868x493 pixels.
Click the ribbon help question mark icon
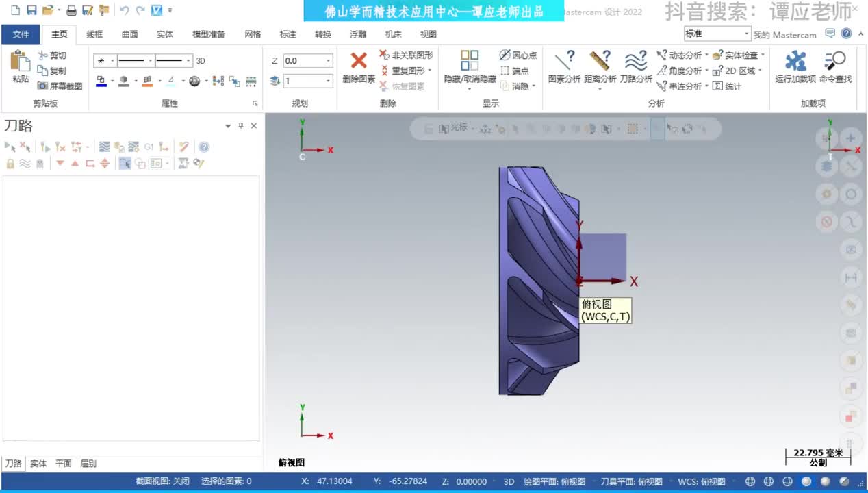(847, 34)
